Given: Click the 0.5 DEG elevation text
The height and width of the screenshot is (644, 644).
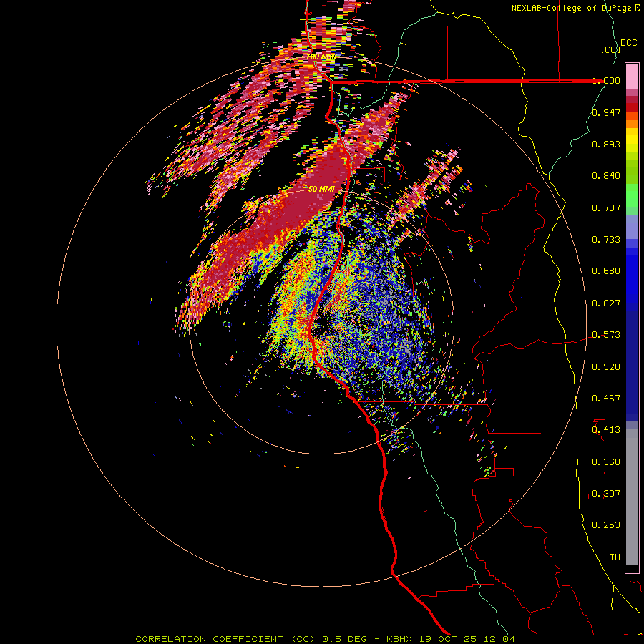Looking at the screenshot, I should point(344,639).
